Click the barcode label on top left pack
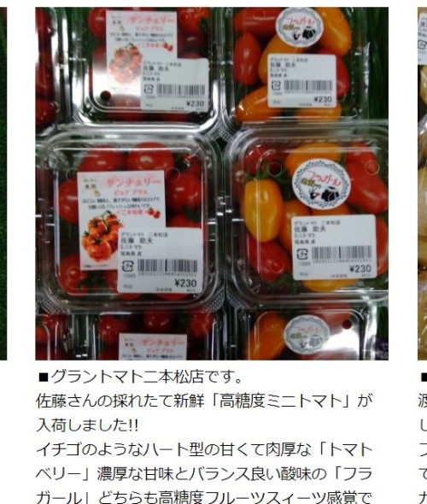The height and width of the screenshot is (504, 427). [x=175, y=85]
